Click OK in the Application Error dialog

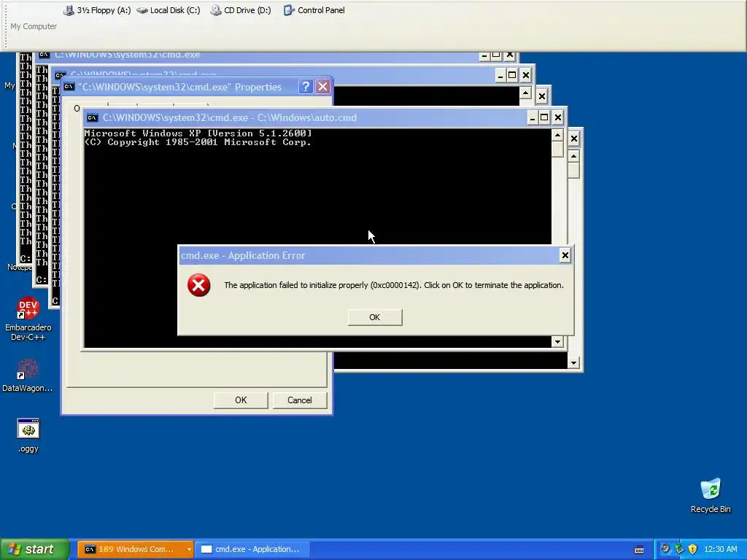(x=374, y=317)
